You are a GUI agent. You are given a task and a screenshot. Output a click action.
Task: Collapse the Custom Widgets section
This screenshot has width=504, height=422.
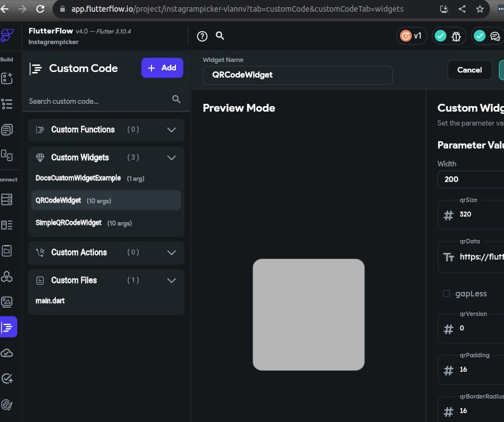(x=172, y=157)
